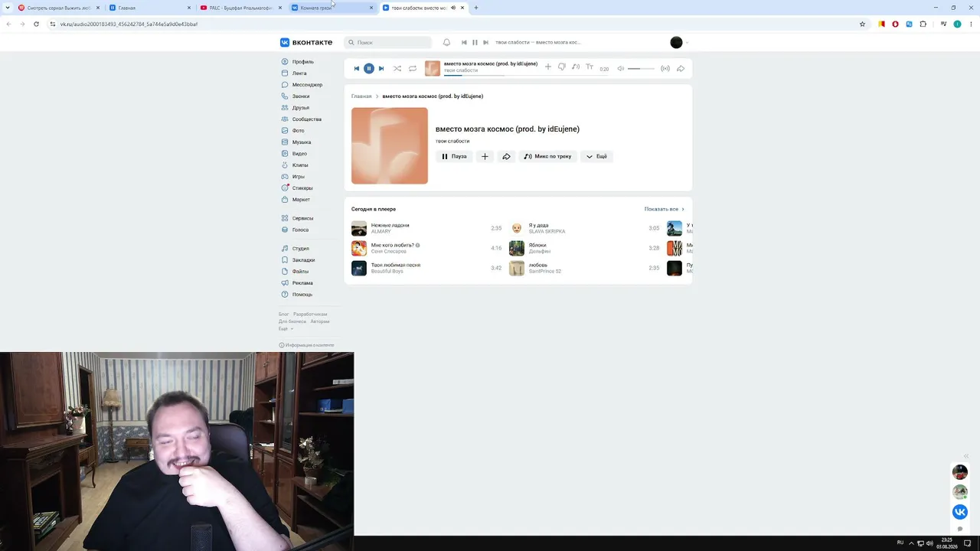The image size is (980, 551).
Task: Open Музыка in the left sidebar
Action: tap(302, 142)
